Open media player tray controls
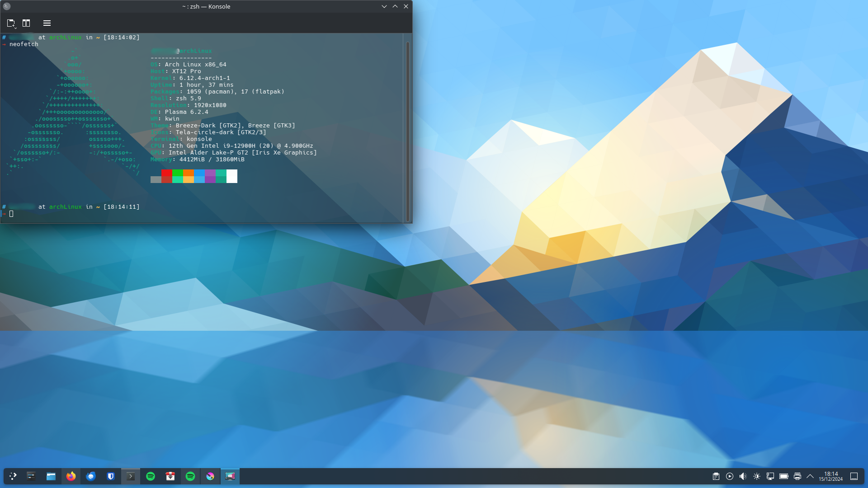Screen dimensions: 868x488 pyautogui.click(x=730, y=476)
